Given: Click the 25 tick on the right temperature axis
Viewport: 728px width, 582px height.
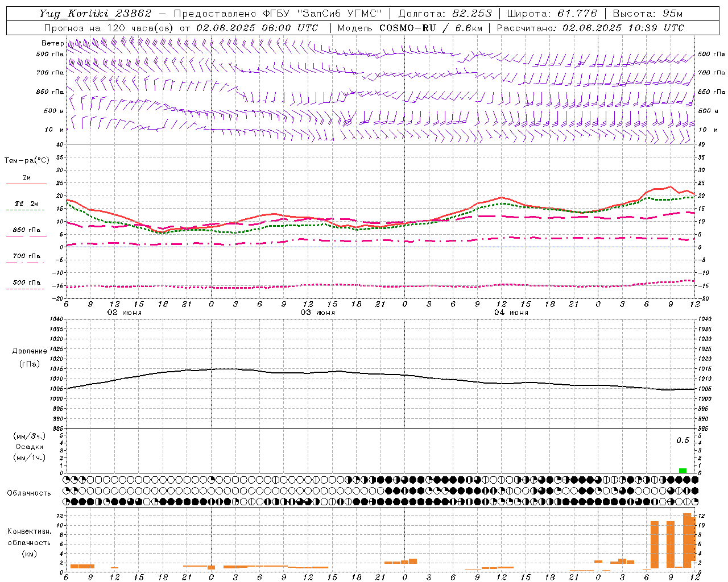Looking at the screenshot, I should coord(701,183).
